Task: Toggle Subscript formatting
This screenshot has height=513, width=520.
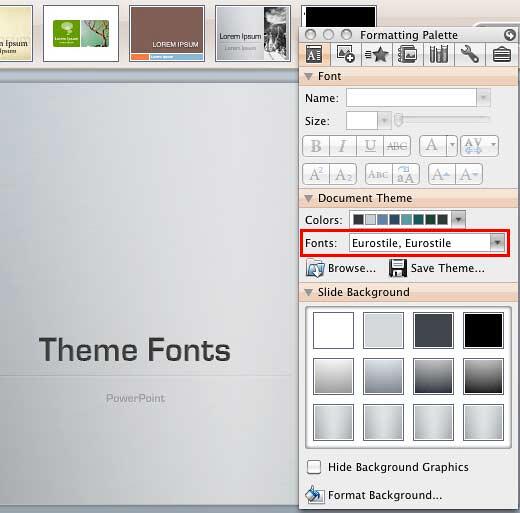Action: 343,174
